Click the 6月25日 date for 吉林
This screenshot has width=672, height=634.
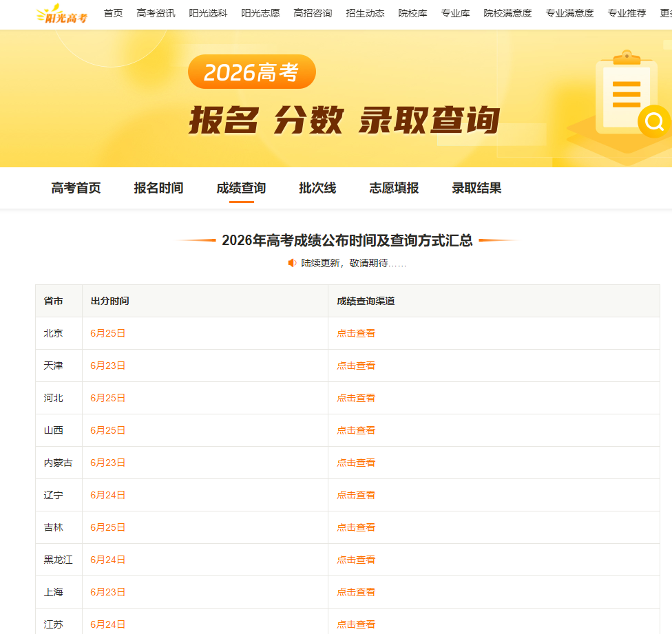(x=107, y=527)
